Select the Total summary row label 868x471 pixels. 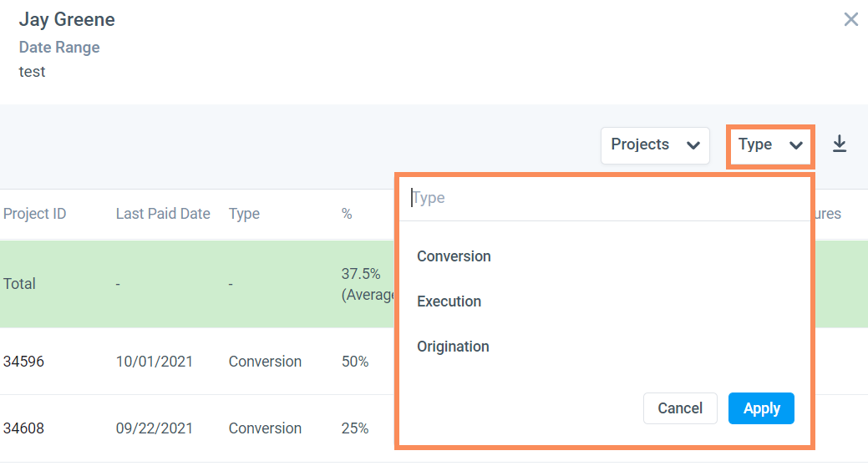pyautogui.click(x=20, y=284)
